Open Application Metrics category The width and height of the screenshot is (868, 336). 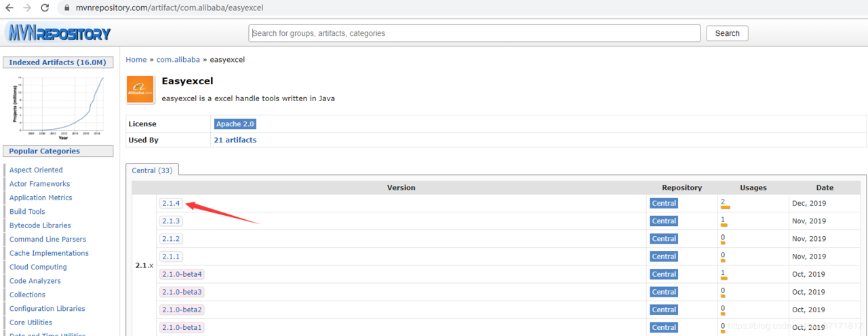pyautogui.click(x=41, y=198)
